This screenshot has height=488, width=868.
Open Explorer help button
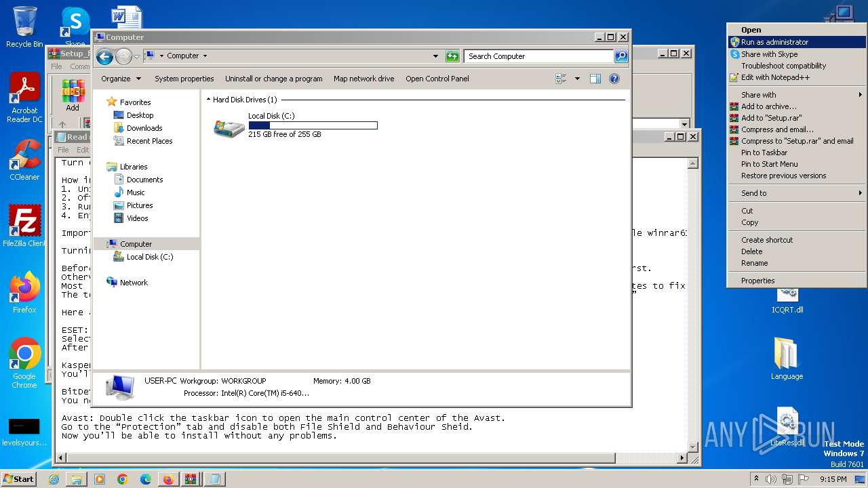pos(614,79)
